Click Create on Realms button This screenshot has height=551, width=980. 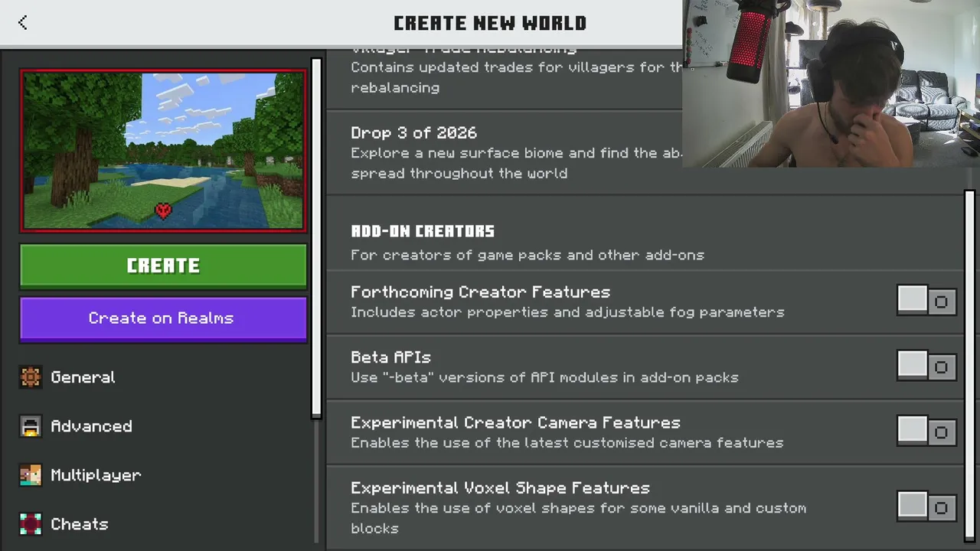(x=163, y=318)
